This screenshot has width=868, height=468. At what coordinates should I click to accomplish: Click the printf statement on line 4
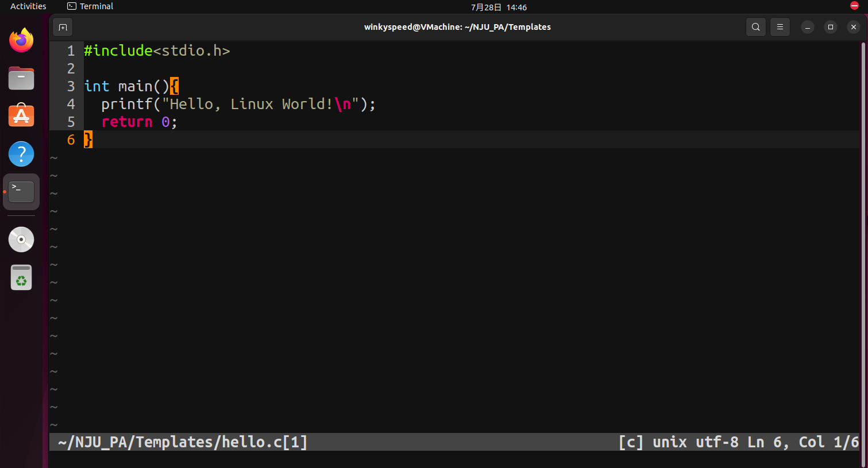coord(238,104)
